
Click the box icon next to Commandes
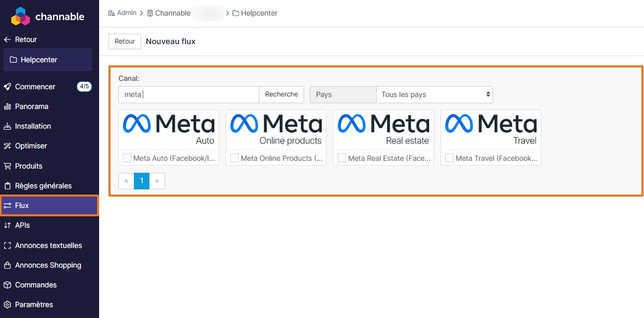click(x=7, y=285)
